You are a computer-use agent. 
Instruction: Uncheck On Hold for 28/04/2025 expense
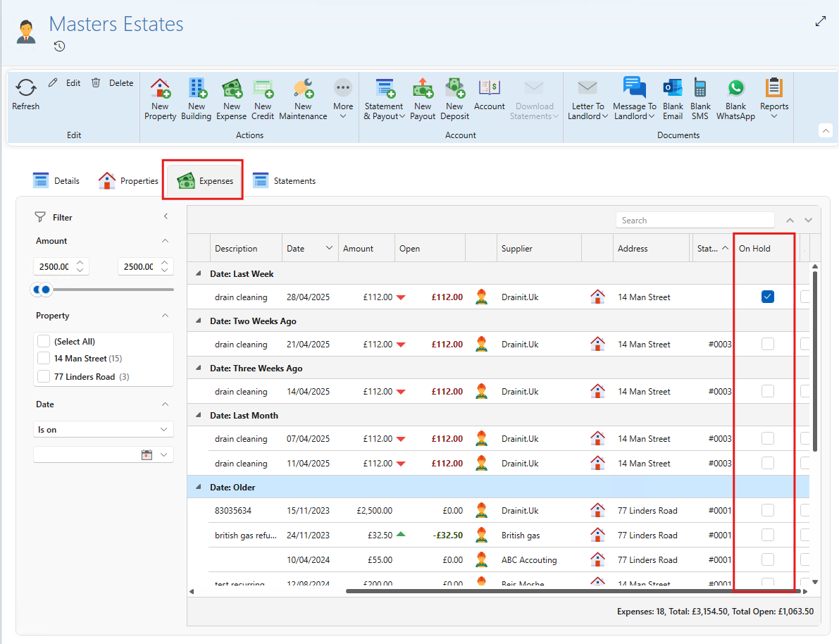click(x=767, y=297)
